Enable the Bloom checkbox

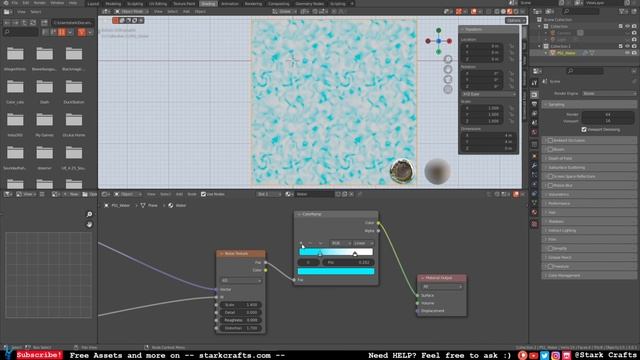550,149
